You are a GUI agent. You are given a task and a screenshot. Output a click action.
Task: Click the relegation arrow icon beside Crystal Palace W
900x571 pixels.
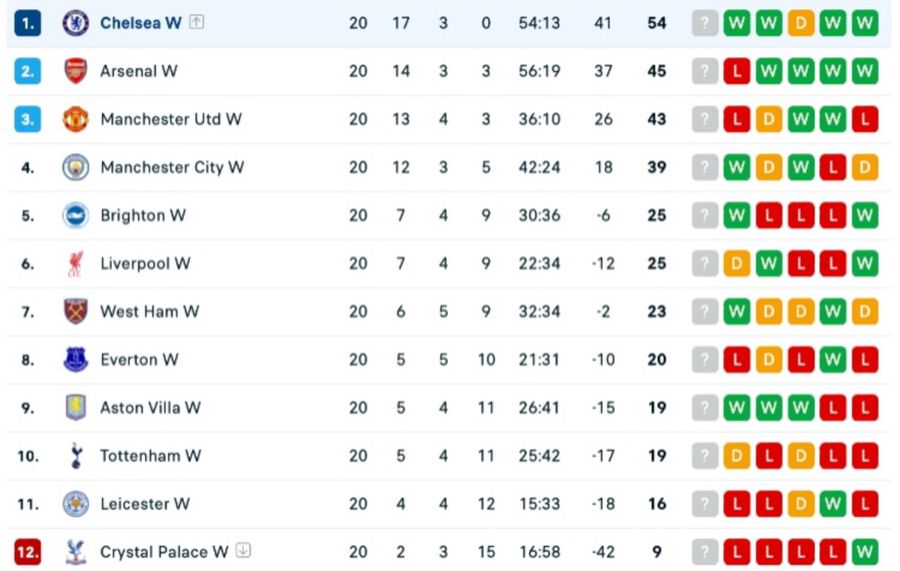coord(243,551)
